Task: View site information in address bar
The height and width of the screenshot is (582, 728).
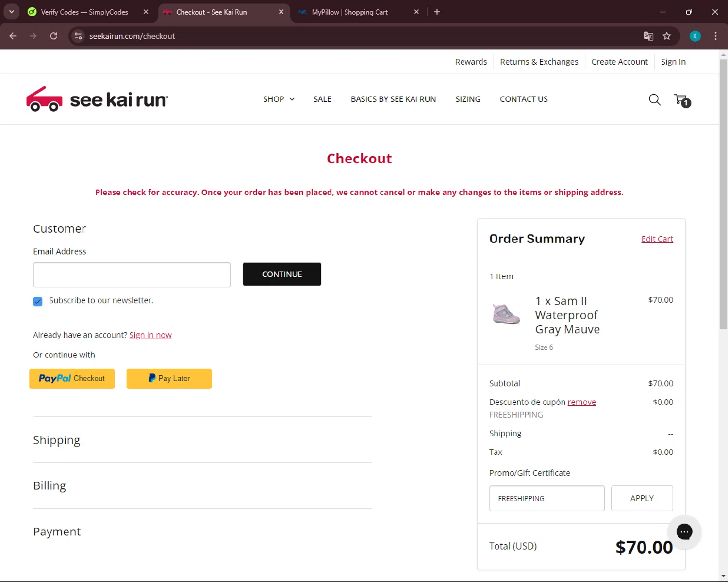Action: click(78, 36)
